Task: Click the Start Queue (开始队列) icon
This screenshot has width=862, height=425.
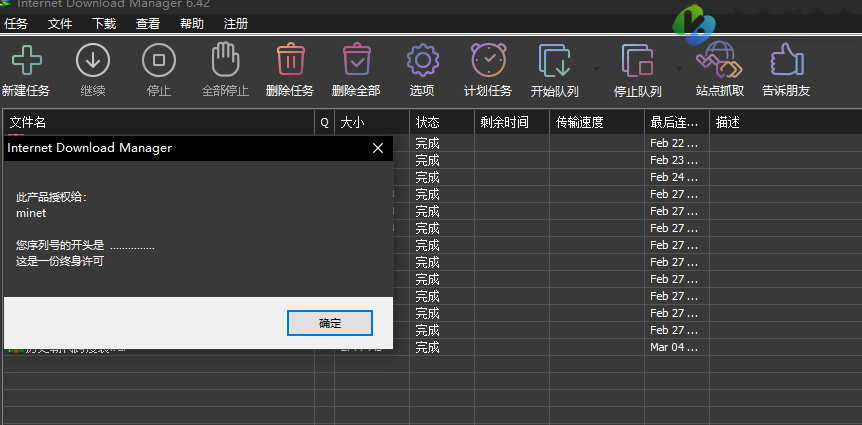Action: (554, 61)
